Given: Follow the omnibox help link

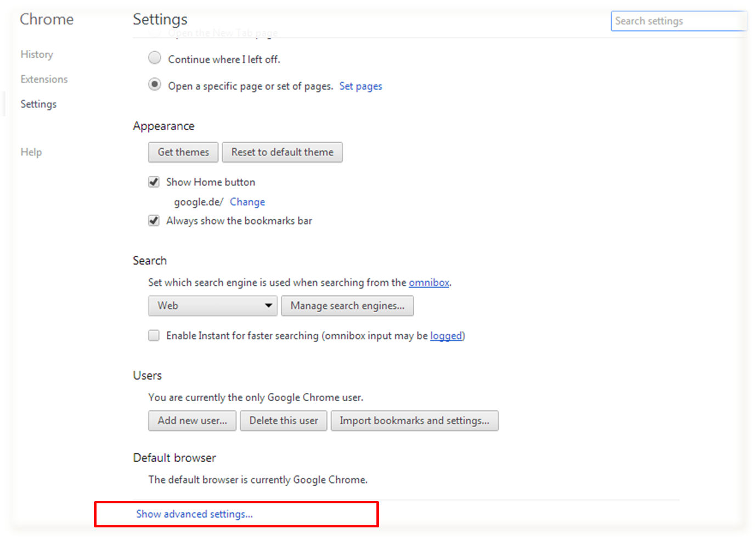Looking at the screenshot, I should tap(428, 283).
